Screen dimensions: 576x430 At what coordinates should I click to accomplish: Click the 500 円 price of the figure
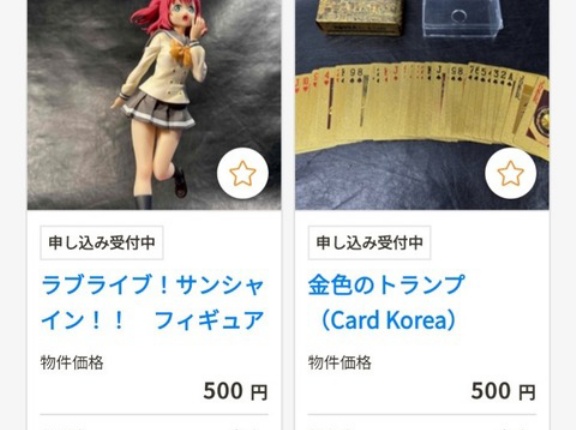tap(235, 391)
